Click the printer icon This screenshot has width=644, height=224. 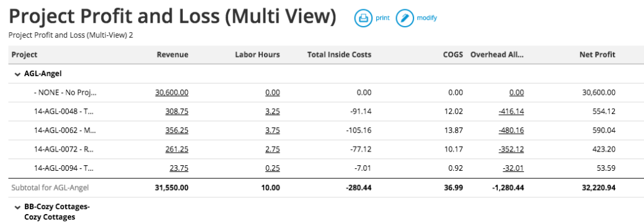[363, 18]
